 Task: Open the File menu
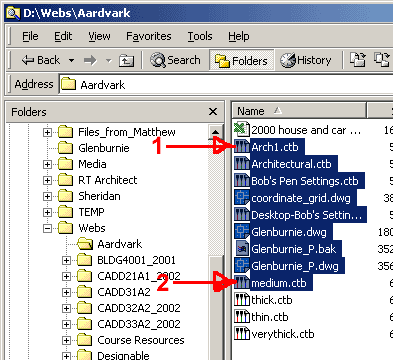click(x=30, y=36)
